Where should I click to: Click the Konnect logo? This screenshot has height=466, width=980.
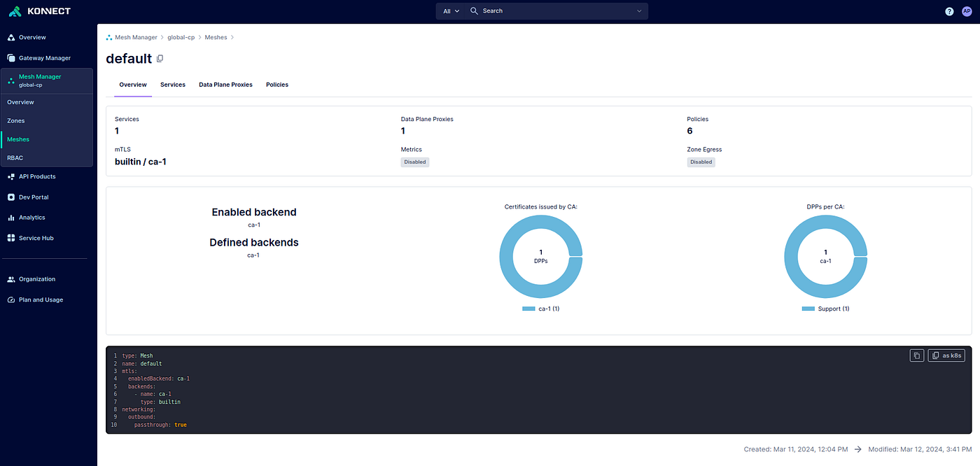pyautogui.click(x=38, y=11)
